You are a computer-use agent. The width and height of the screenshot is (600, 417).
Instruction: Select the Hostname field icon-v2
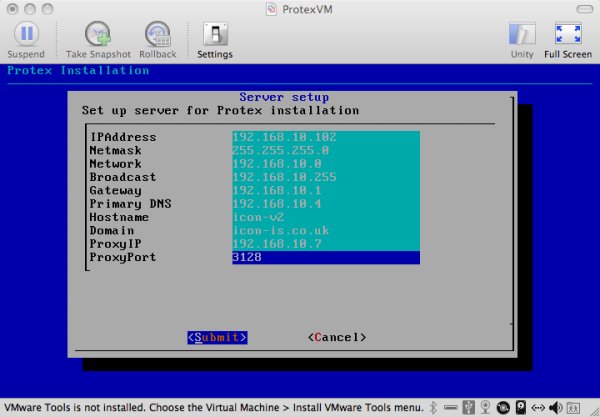326,217
